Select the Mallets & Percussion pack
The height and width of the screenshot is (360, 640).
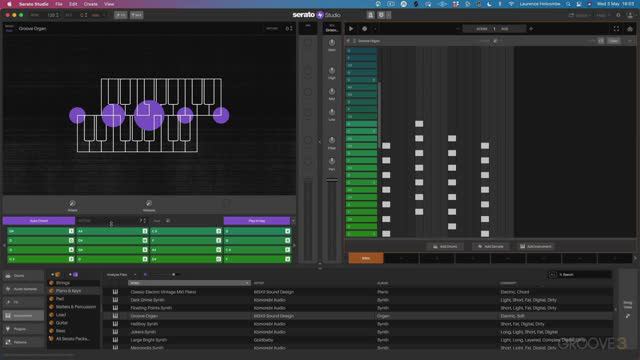tap(76, 307)
